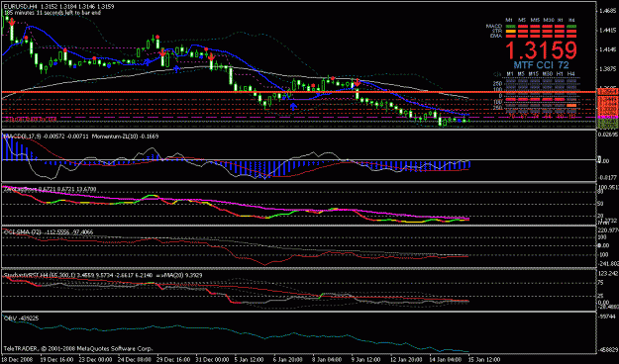Viewport: 619px width, 364px height.
Task: Click the -458829 OBV scale value
Action: coord(607,350)
